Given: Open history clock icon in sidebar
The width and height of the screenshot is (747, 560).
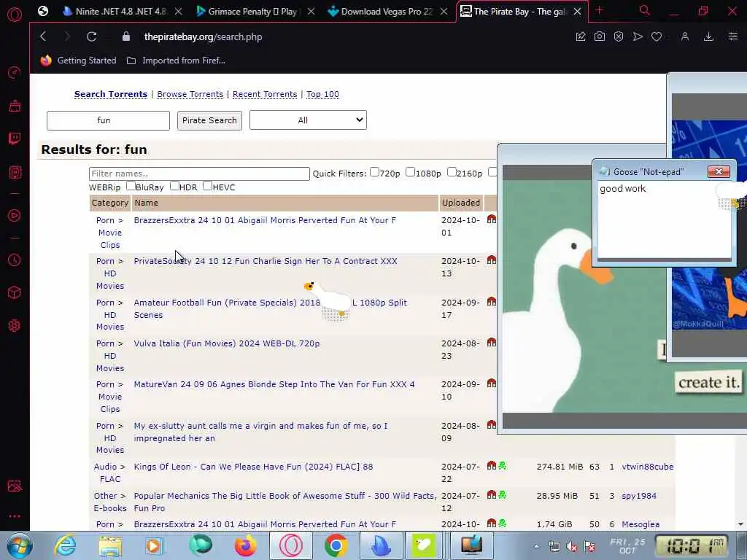Looking at the screenshot, I should point(15,260).
